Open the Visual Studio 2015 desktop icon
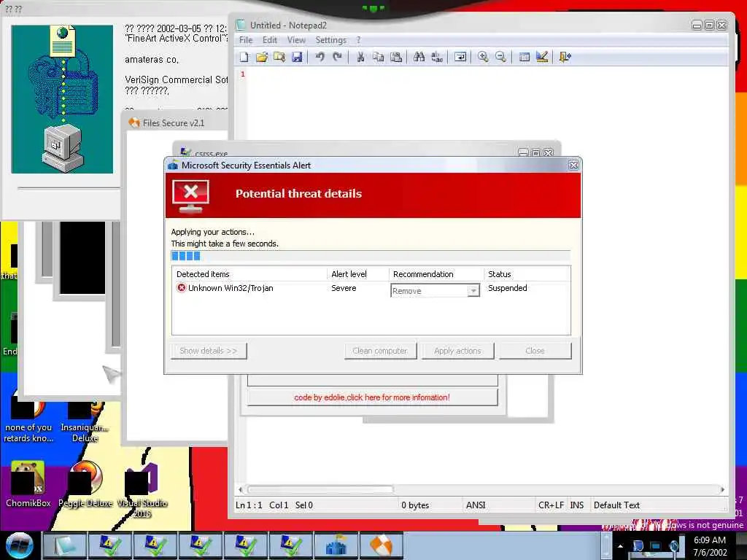This screenshot has height=560, width=747. [142, 491]
